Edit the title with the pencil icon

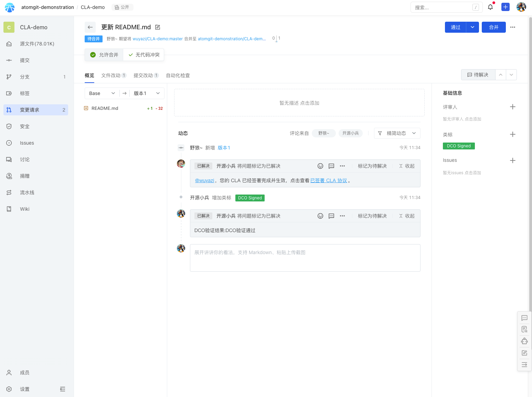point(158,27)
